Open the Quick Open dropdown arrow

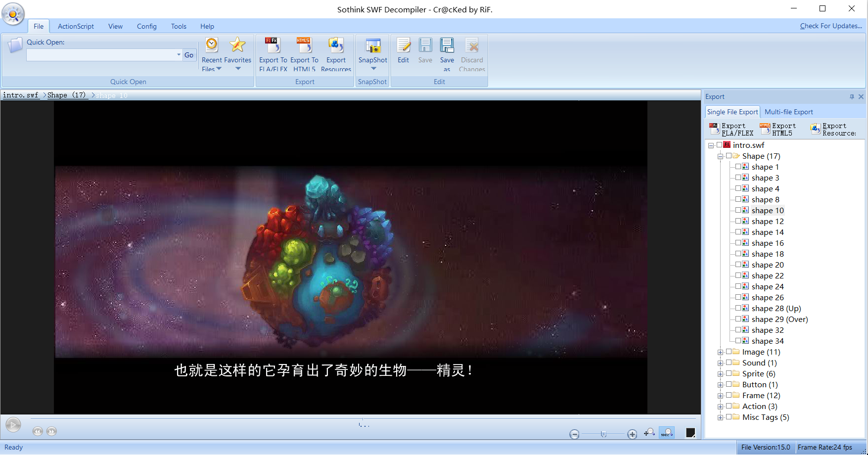[x=179, y=55]
